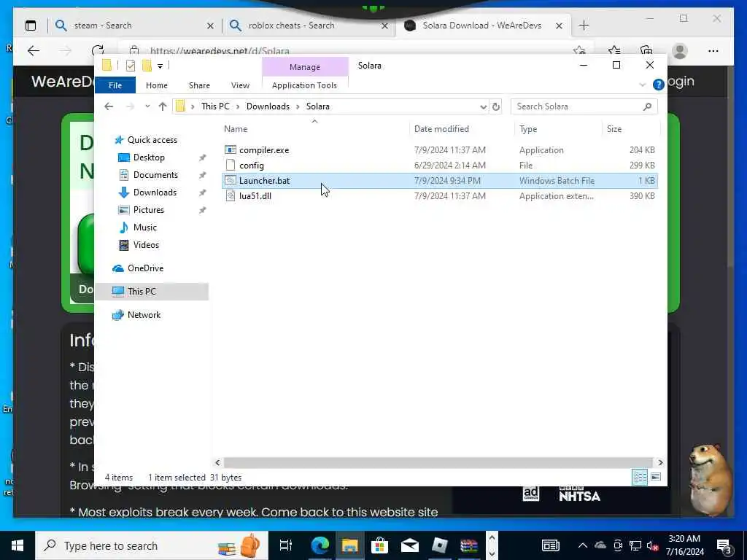This screenshot has width=747, height=560.
Task: Open Windows Start menu
Action: point(18,545)
